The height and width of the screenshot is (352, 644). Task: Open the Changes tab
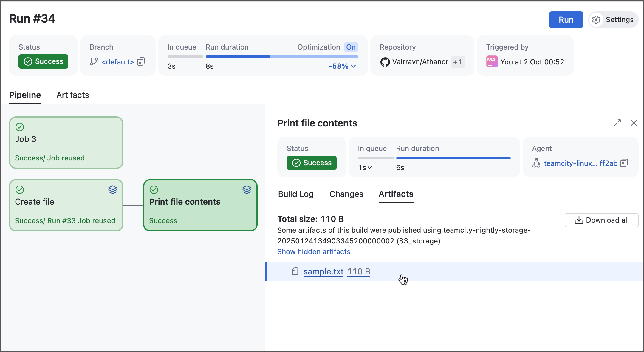pyautogui.click(x=346, y=194)
